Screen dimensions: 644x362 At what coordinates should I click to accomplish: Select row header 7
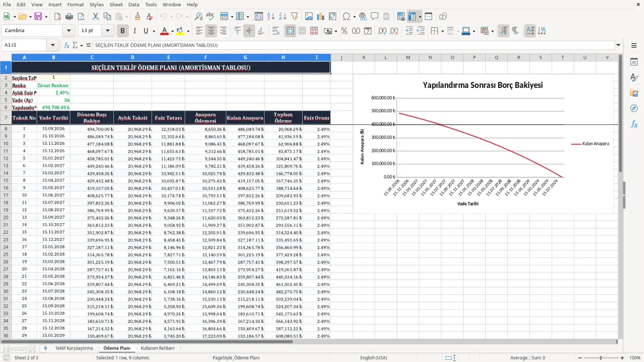click(x=5, y=117)
